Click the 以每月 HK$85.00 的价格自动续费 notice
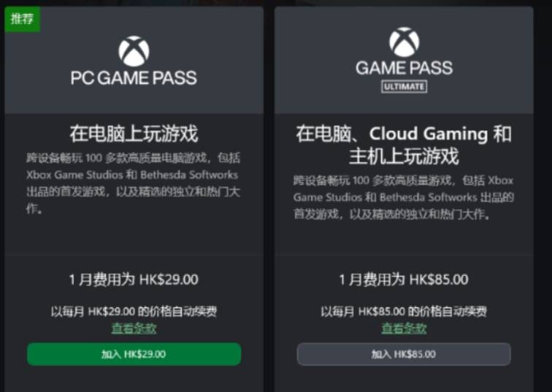 (404, 312)
